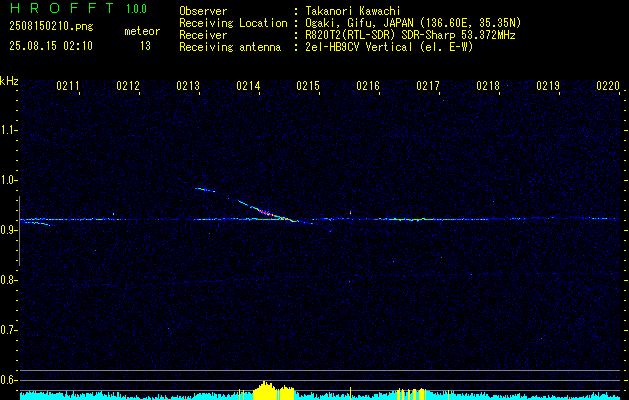Click the 0215 time marker
629x400 pixels.
pos(308,86)
